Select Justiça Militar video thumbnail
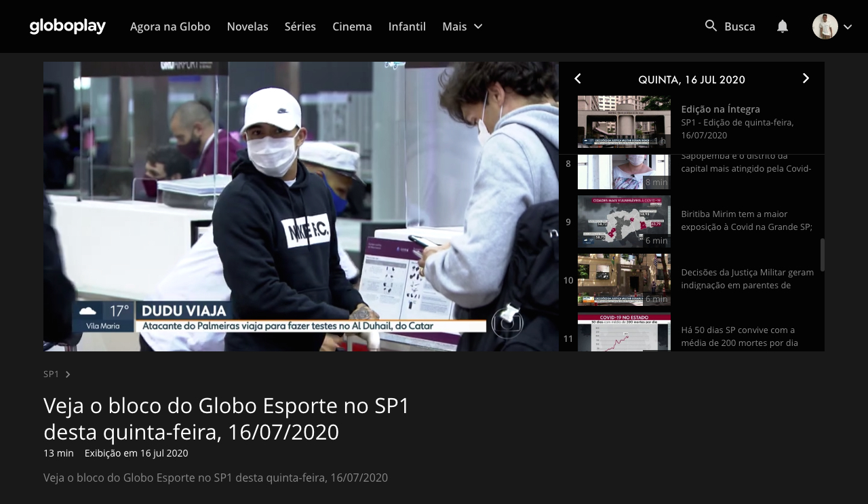Image resolution: width=868 pixels, height=504 pixels. (624, 279)
